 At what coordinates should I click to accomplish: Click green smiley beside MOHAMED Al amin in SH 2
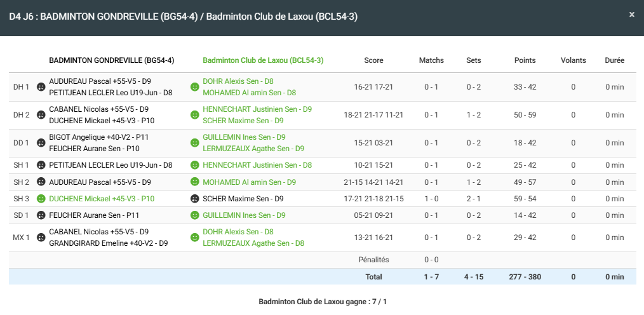(x=195, y=182)
